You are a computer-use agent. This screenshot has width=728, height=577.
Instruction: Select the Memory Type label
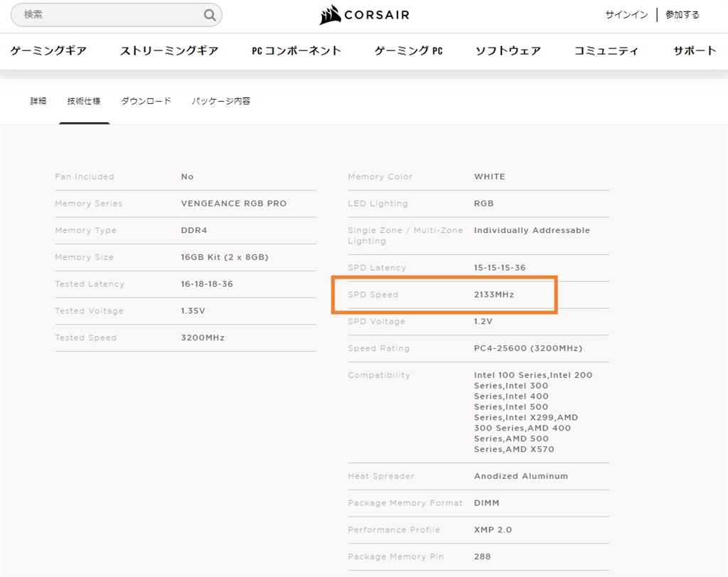coord(85,230)
